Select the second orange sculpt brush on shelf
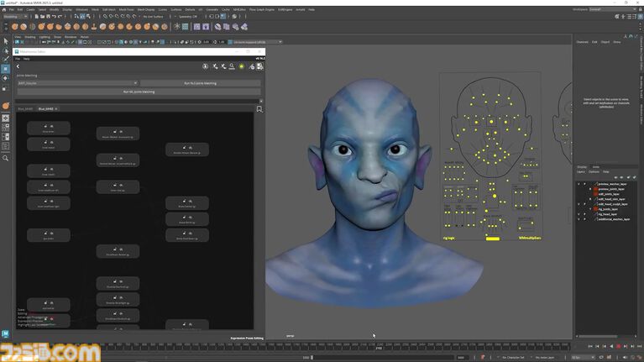 tap(24, 27)
